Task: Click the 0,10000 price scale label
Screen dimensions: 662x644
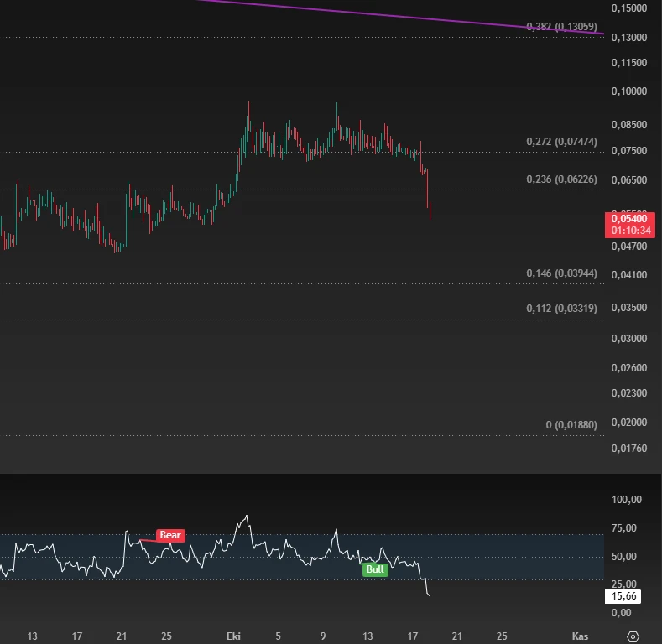Action: 629,91
